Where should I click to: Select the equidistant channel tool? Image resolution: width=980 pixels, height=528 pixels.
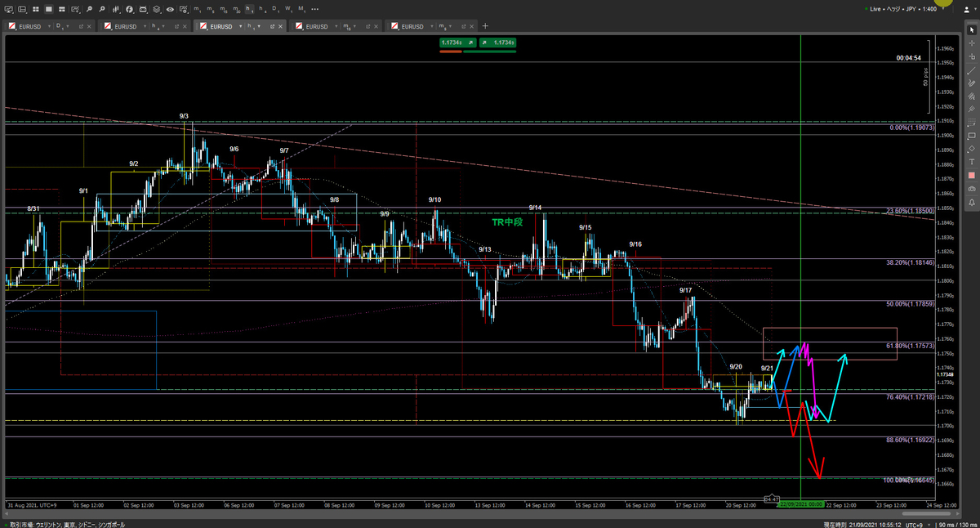[x=971, y=96]
